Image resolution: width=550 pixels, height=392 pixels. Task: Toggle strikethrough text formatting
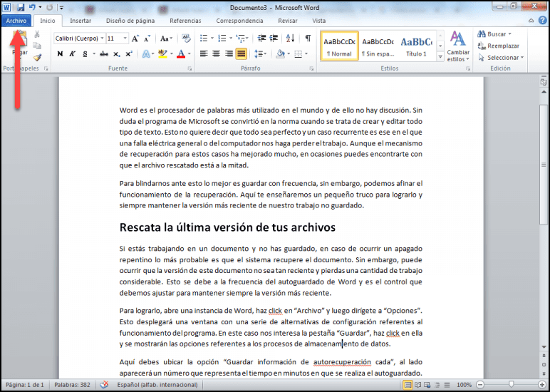pyautogui.click(x=104, y=54)
